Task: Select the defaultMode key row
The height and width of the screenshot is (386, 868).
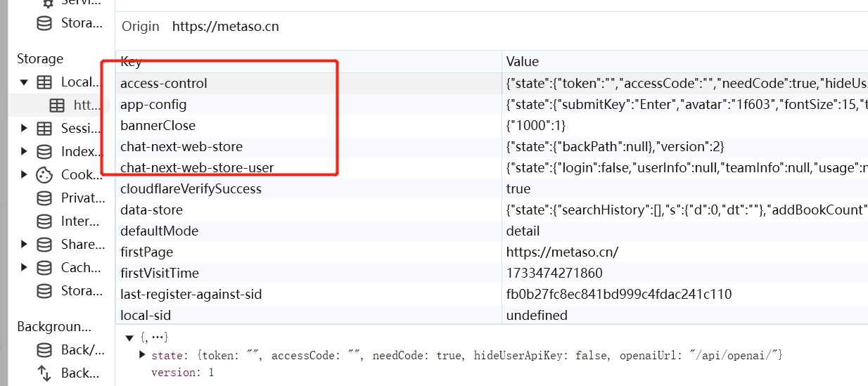Action: click(x=491, y=231)
